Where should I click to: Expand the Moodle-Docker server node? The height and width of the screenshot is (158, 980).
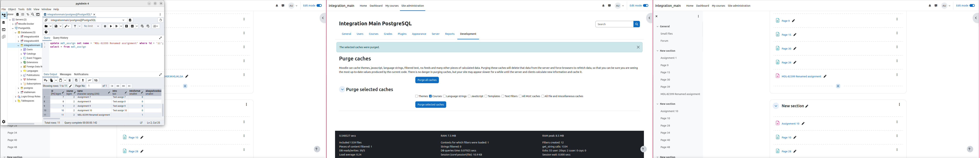tap(13, 24)
